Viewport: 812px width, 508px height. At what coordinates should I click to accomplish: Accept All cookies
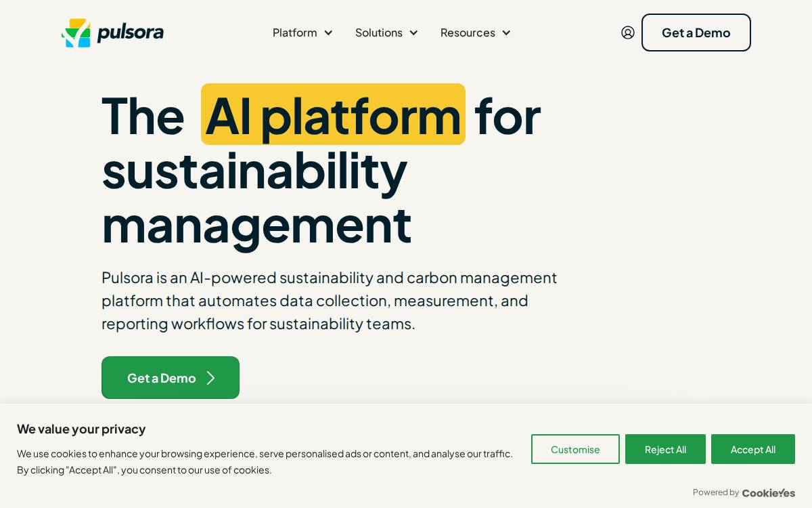pos(753,449)
